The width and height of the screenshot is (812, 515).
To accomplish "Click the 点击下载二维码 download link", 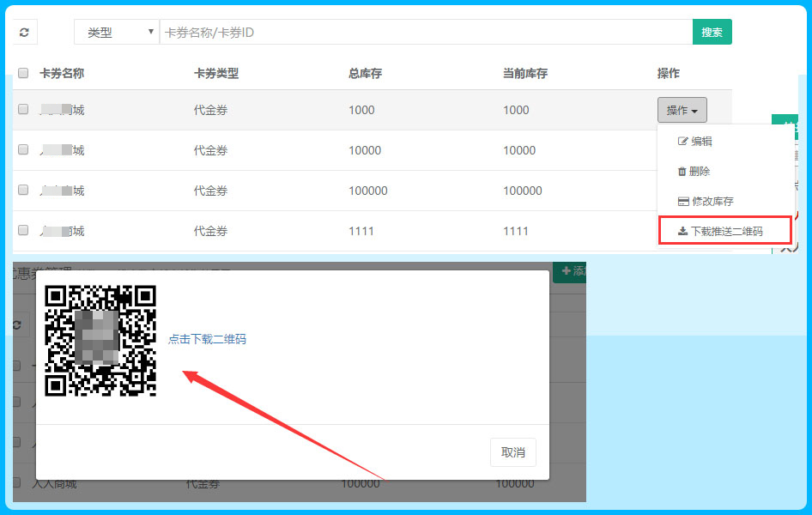I will (x=207, y=339).
